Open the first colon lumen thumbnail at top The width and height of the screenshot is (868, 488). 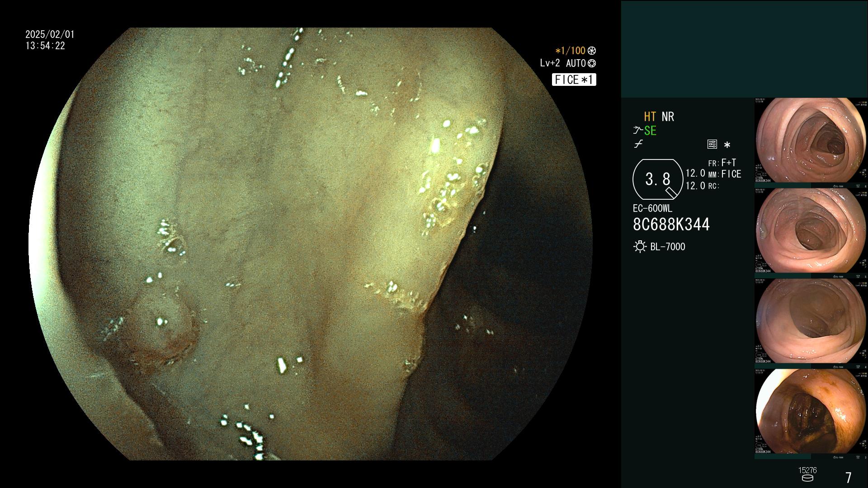811,140
